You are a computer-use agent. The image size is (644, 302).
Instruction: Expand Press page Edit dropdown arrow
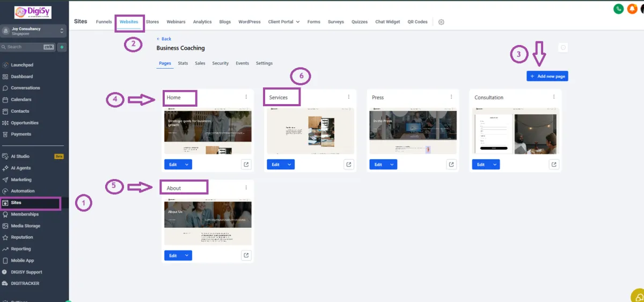(392, 165)
